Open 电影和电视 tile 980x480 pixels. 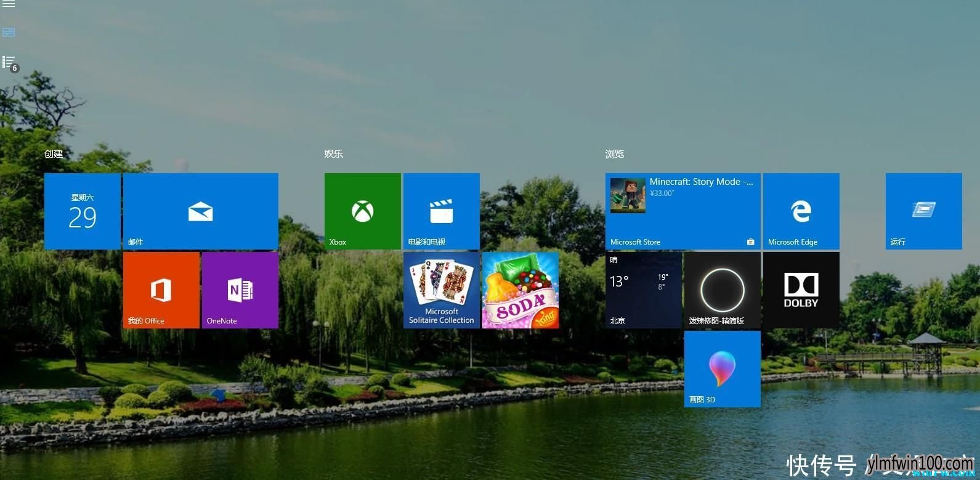(442, 211)
